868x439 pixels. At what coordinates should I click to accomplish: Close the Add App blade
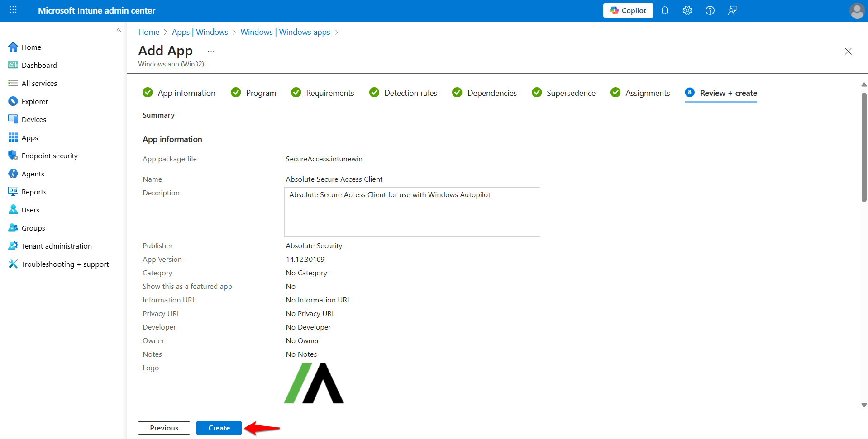coord(848,52)
